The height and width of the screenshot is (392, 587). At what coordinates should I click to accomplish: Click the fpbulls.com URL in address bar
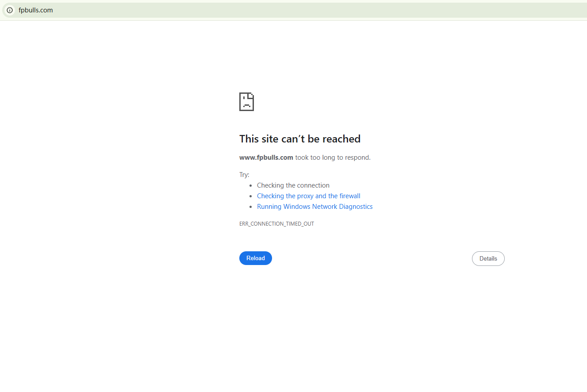36,10
